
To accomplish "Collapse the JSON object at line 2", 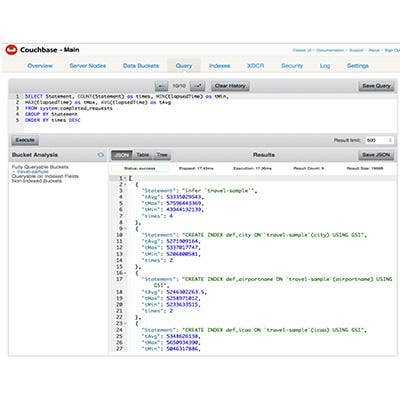I will click(125, 184).
